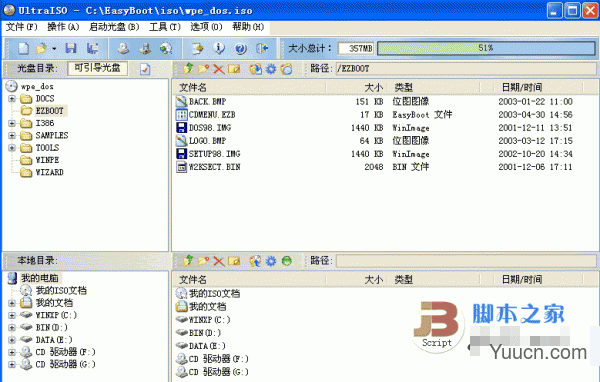Click the New ISO file icon

point(23,48)
